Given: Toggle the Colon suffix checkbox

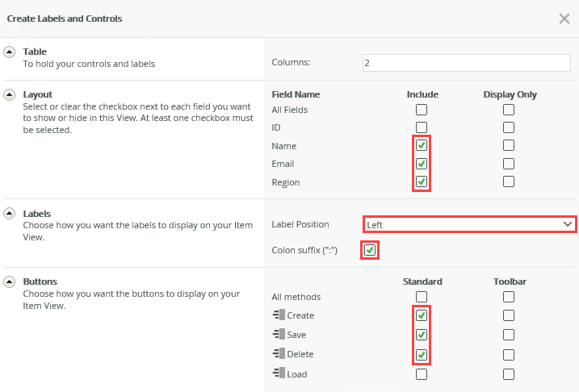Looking at the screenshot, I should tap(369, 250).
